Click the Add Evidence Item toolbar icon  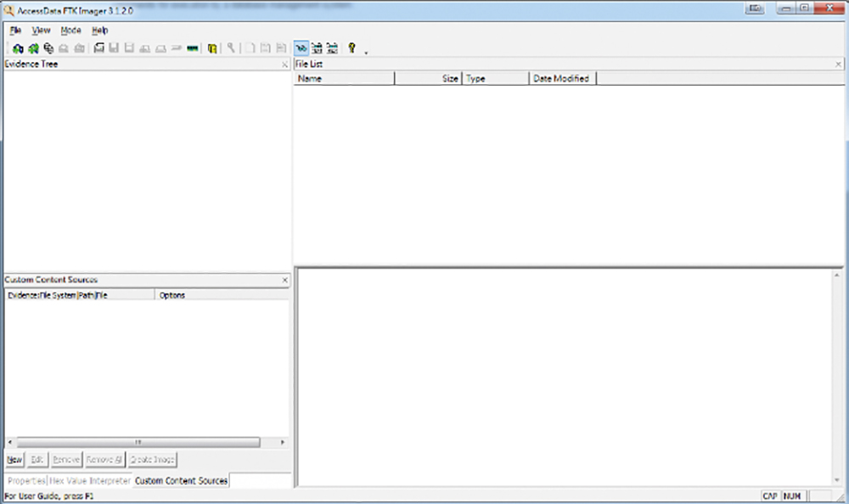pyautogui.click(x=18, y=48)
